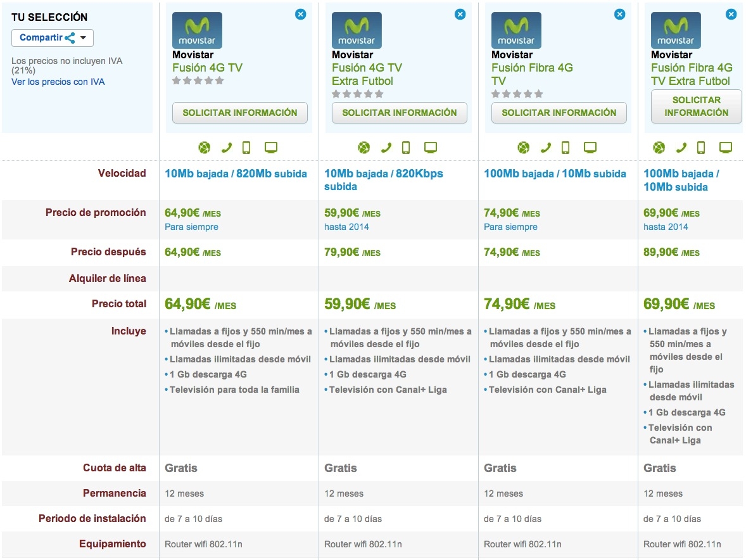Click the 'Incluye' row label
Viewport: 746px width, 560px height.
pos(129,331)
